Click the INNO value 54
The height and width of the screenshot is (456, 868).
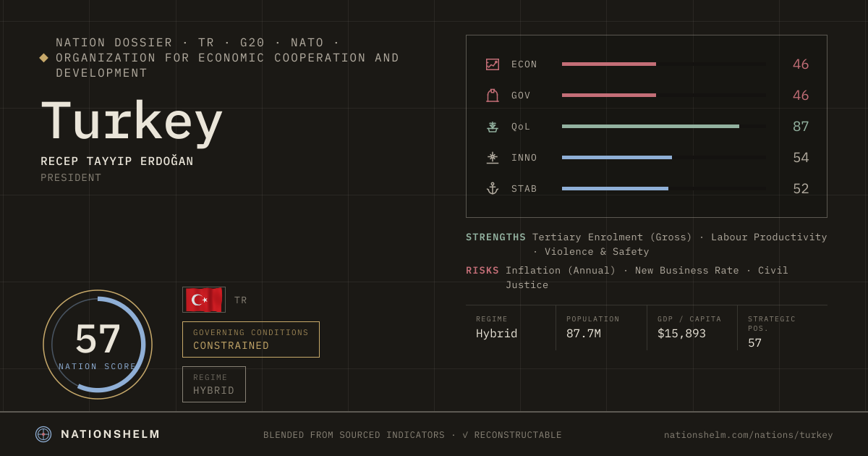801,158
